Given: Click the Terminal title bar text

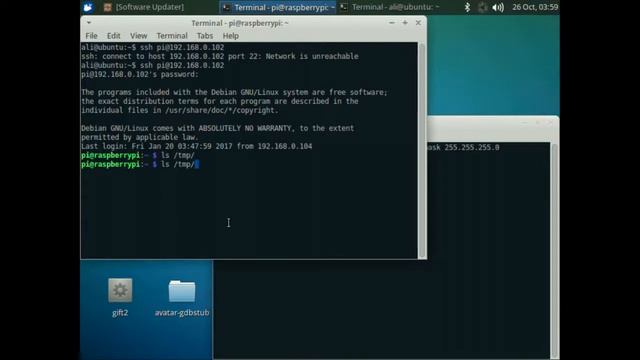Looking at the screenshot, I should (x=240, y=23).
